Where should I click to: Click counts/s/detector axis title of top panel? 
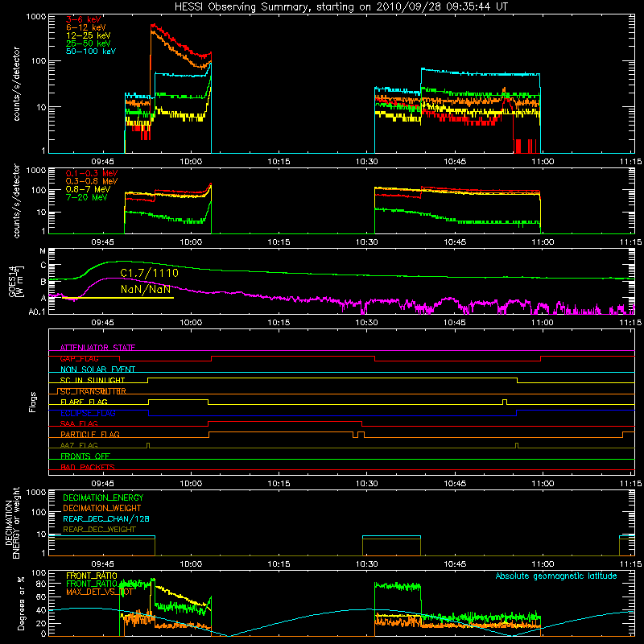pos(16,84)
